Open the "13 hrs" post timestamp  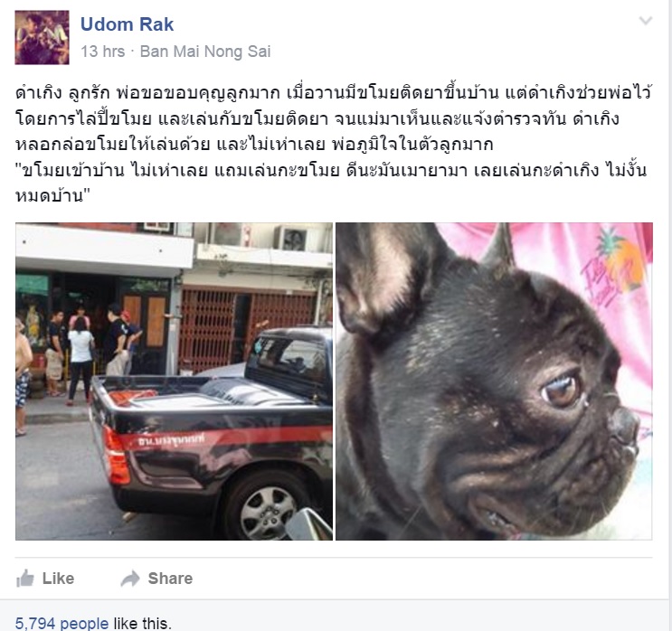pos(103,52)
